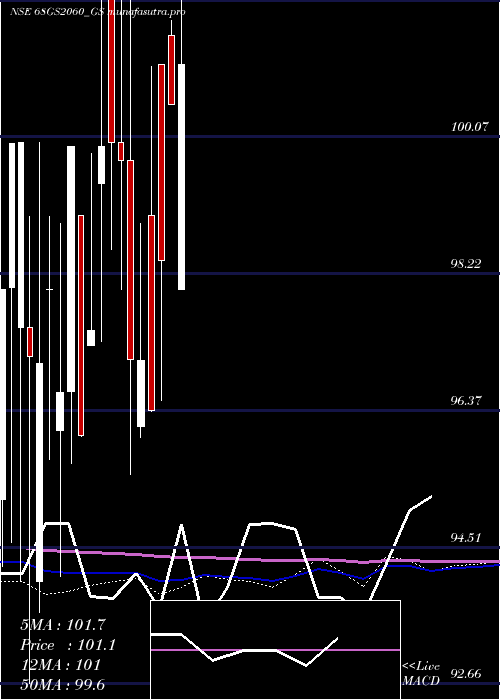Select the 5MA : 101.7 reading
Image resolution: width=500 pixels, height=700 pixels.
(63, 625)
